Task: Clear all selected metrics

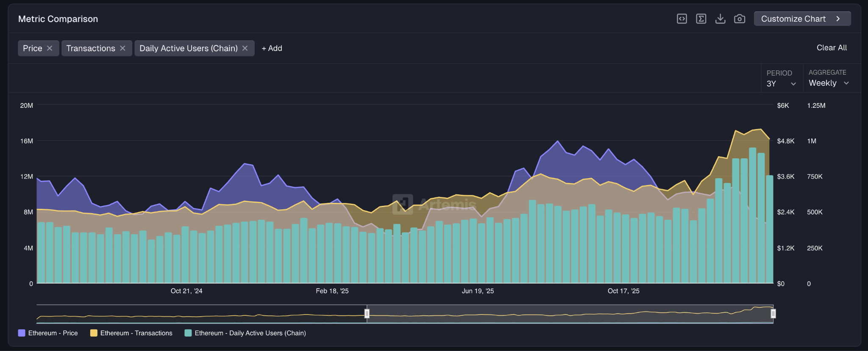Action: pyautogui.click(x=832, y=48)
